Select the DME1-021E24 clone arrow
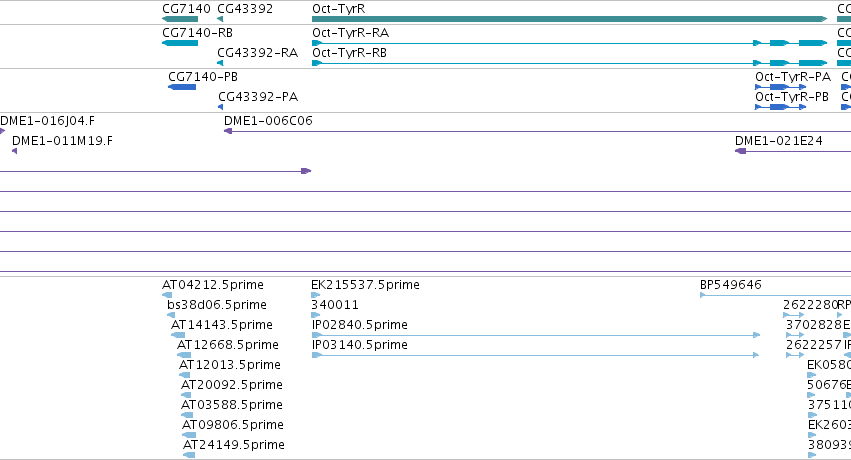Viewport: 851px width, 460px height. [x=792, y=151]
